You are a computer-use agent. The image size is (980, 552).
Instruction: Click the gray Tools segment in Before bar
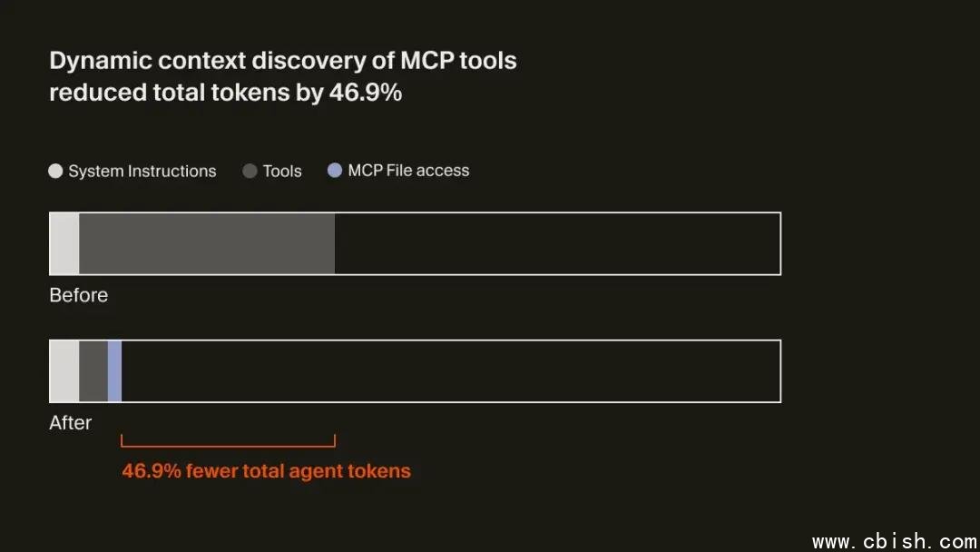pos(207,243)
